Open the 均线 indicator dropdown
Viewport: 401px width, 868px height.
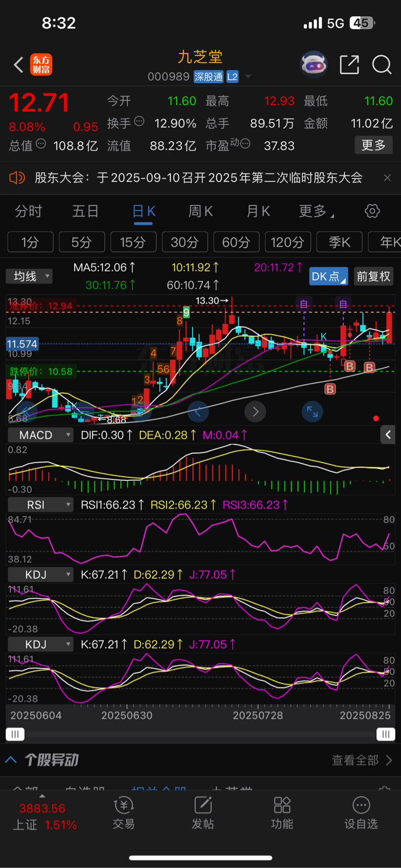click(29, 276)
